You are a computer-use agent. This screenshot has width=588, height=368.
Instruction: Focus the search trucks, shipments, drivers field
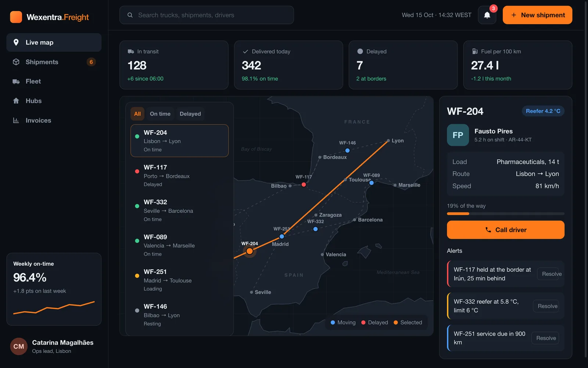coord(207,15)
